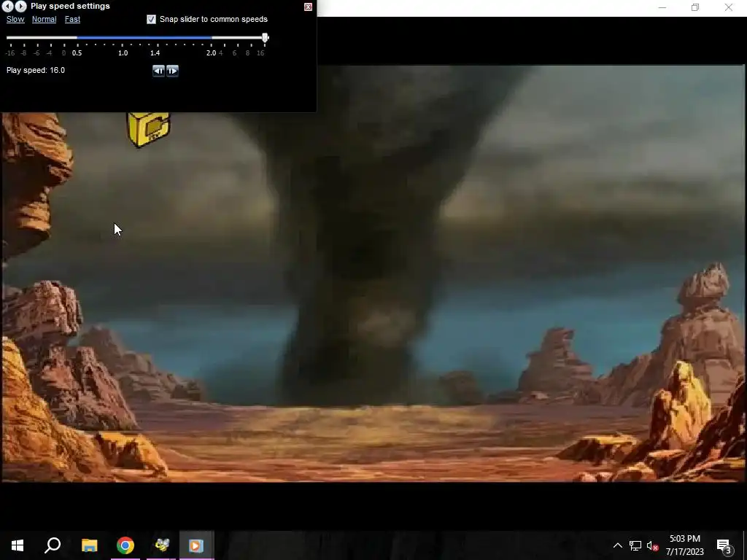This screenshot has width=747, height=560.
Task: Click the 'Play speed settings' panel title
Action: point(70,6)
